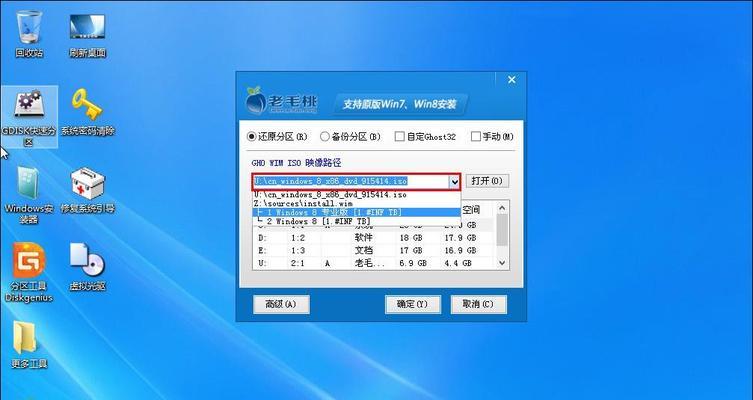Close the 老毛桃 dialog with X
The width and height of the screenshot is (753, 400).
point(512,80)
